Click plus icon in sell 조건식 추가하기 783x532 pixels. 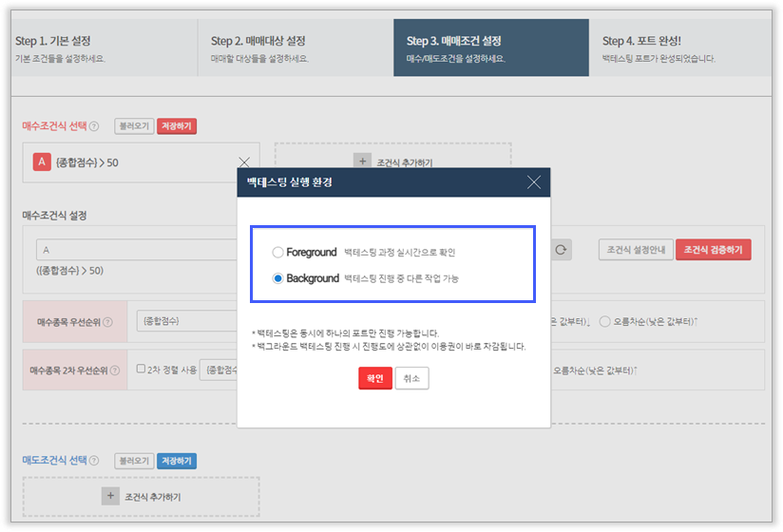[x=110, y=496]
